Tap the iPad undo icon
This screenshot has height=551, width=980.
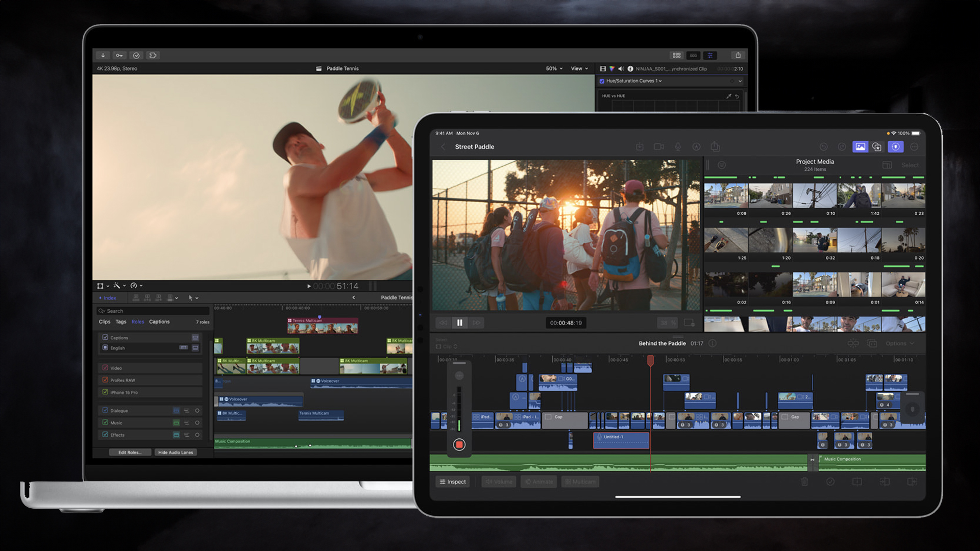click(823, 146)
